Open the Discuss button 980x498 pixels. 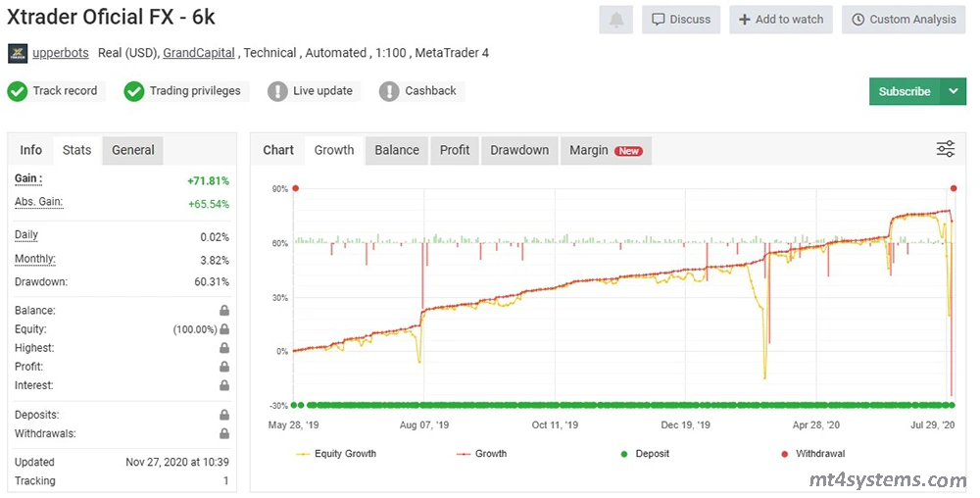click(x=681, y=20)
